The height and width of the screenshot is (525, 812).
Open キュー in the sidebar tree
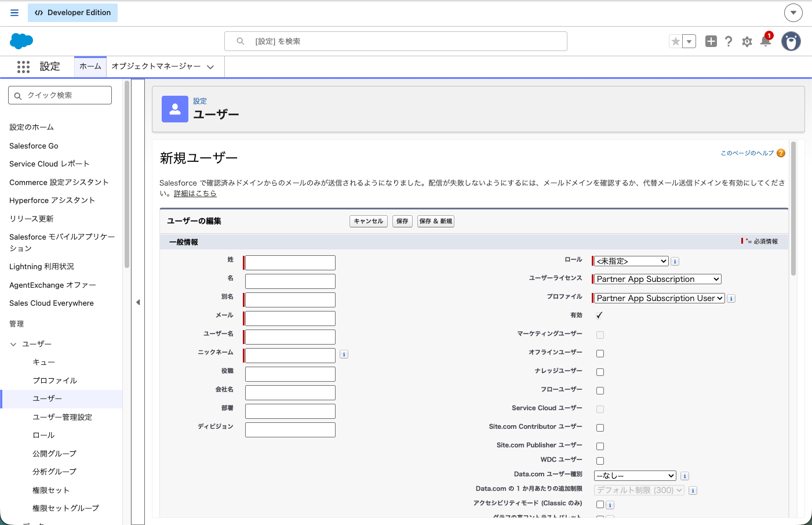coord(43,362)
